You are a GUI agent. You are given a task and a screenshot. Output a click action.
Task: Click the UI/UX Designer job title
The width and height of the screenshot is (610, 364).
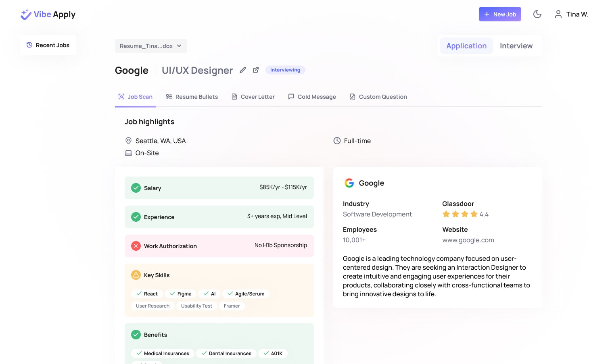(197, 71)
